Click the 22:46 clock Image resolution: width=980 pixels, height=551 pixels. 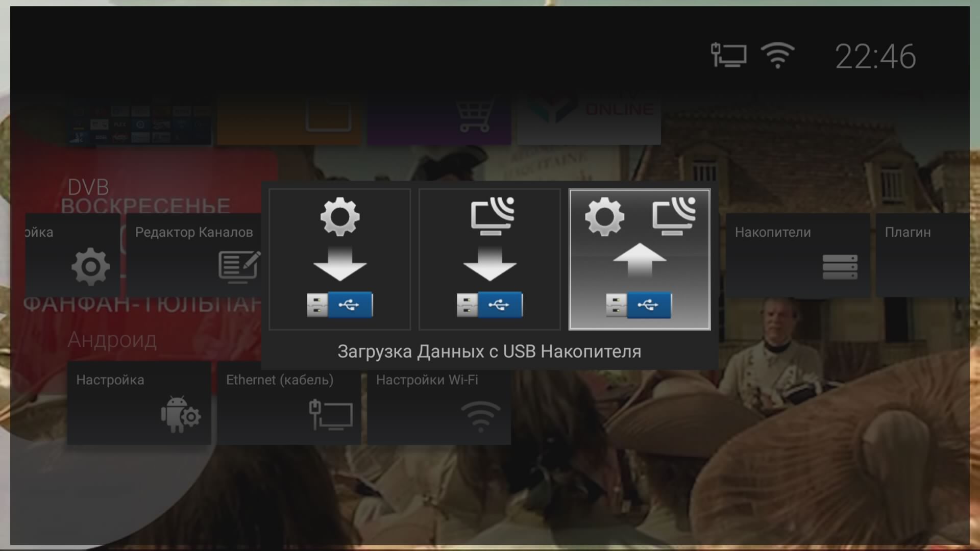tap(875, 56)
